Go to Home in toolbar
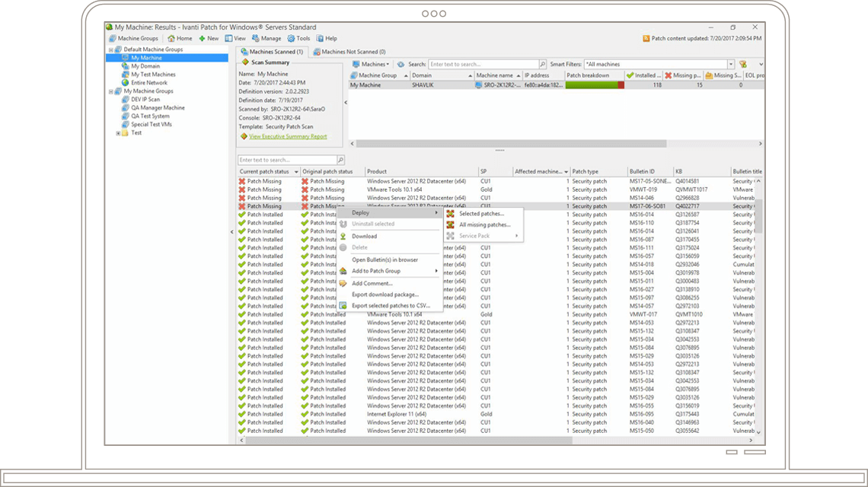 (x=180, y=39)
